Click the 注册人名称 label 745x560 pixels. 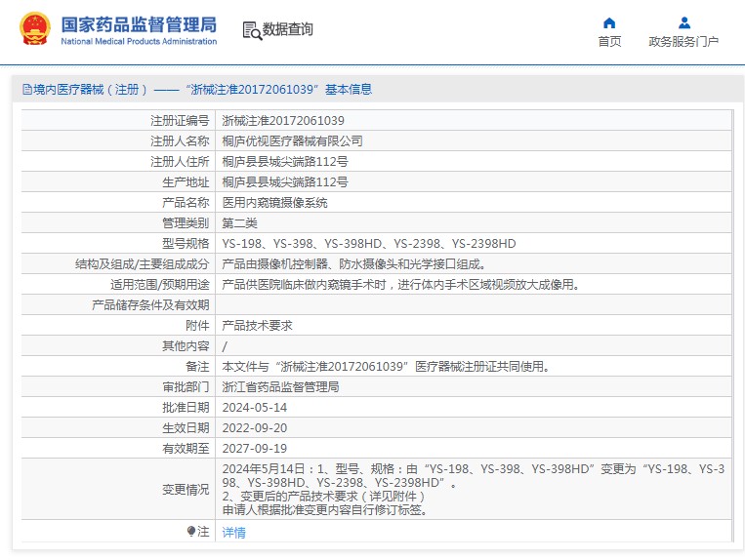(x=180, y=140)
